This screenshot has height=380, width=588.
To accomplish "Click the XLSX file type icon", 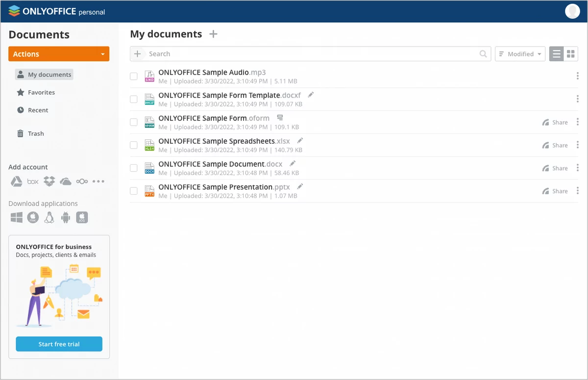I will click(x=149, y=145).
